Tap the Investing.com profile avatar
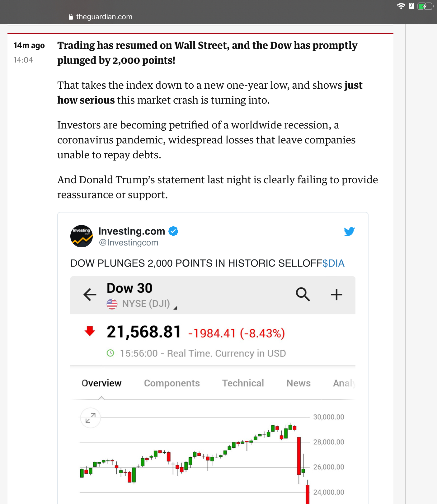 [x=82, y=236]
